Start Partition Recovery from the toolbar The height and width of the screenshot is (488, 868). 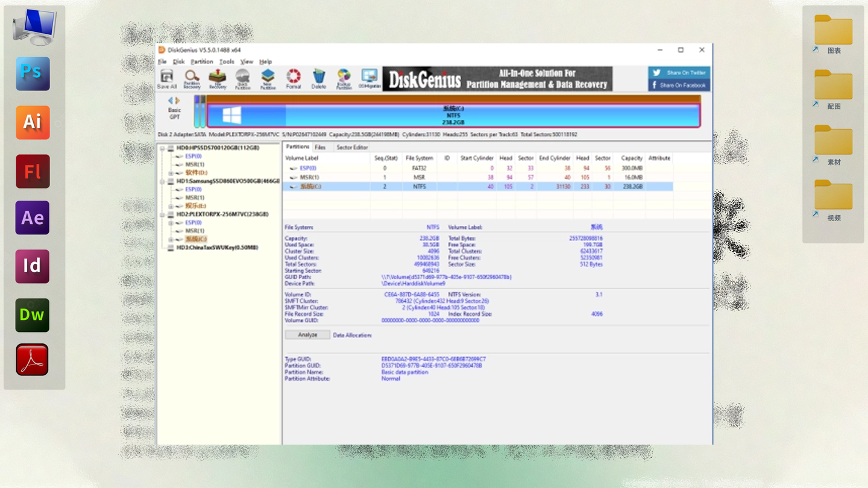click(192, 79)
